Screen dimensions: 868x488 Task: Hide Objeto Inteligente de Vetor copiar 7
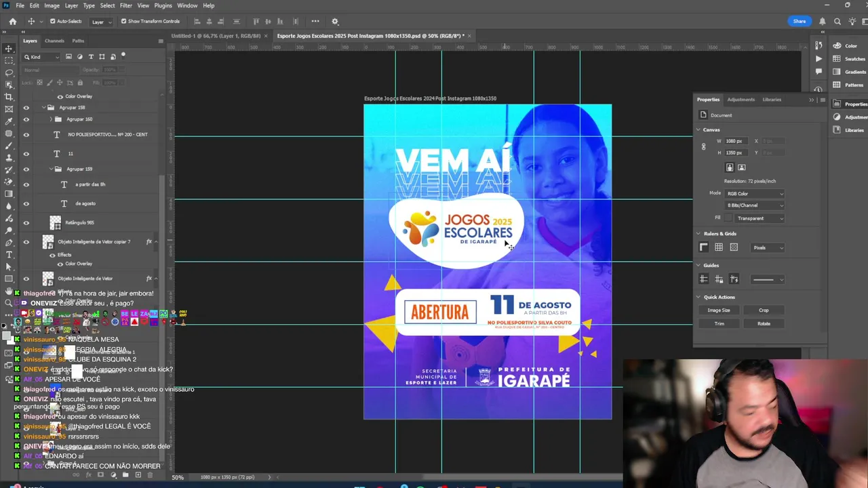[x=26, y=241]
